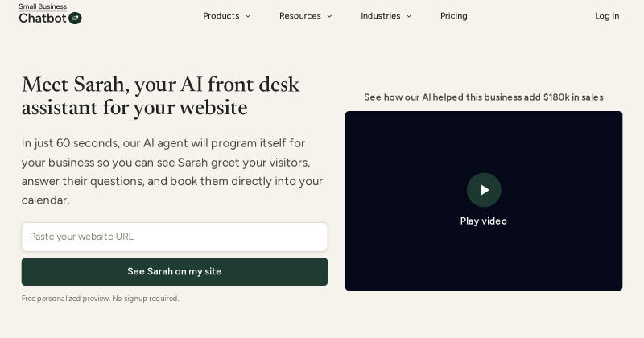
Task: Open the Products menu item
Action: [221, 16]
